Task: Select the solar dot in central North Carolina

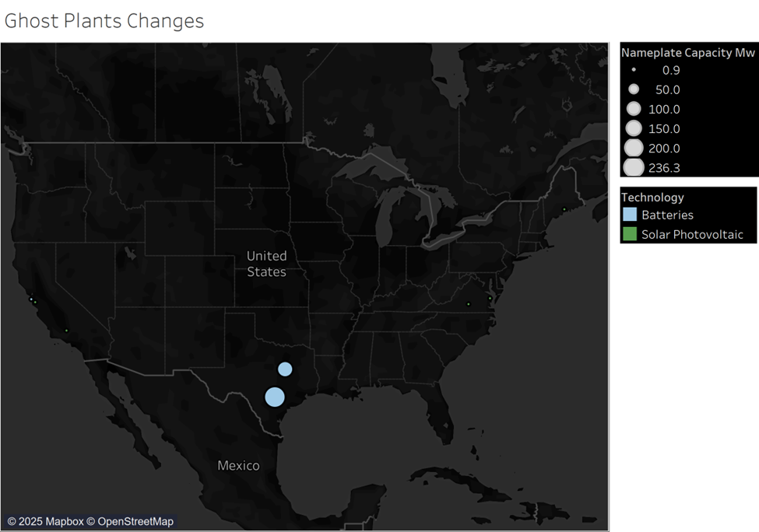Action: tap(468, 304)
